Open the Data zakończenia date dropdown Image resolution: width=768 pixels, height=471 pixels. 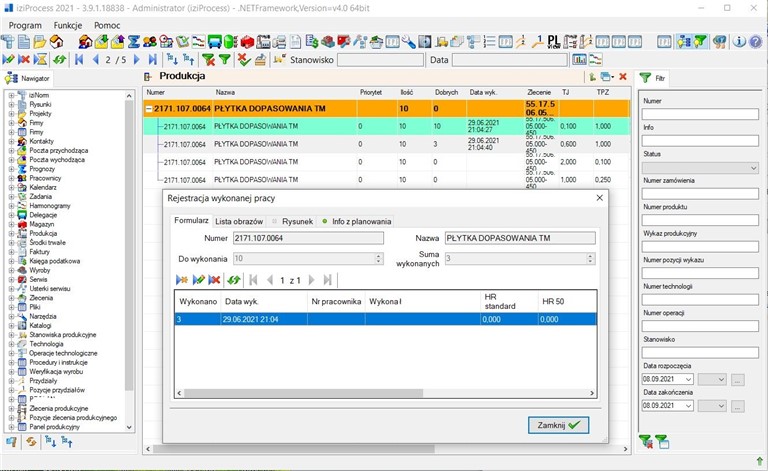click(689, 406)
